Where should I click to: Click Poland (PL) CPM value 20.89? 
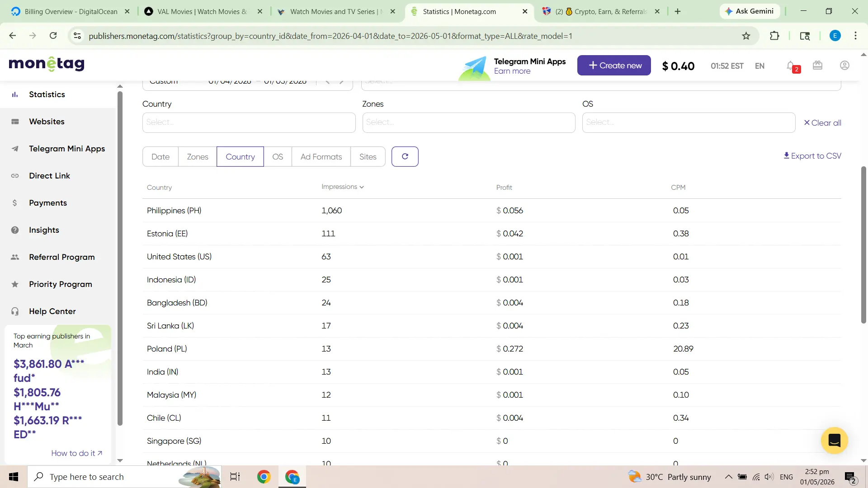683,349
